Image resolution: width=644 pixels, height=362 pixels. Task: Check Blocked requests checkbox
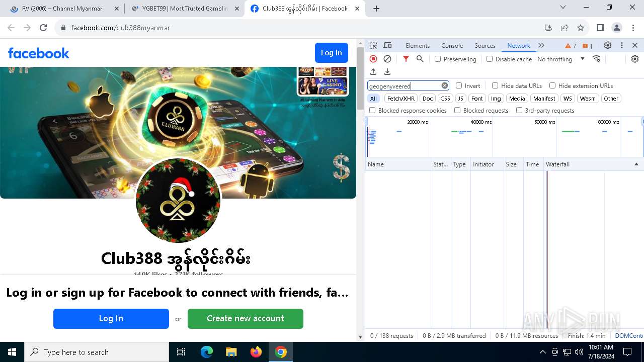457,110
